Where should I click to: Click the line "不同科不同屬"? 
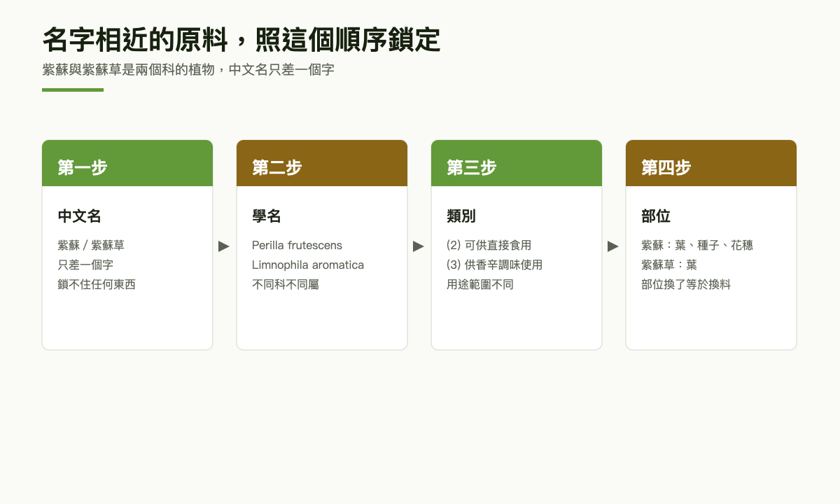pos(286,285)
